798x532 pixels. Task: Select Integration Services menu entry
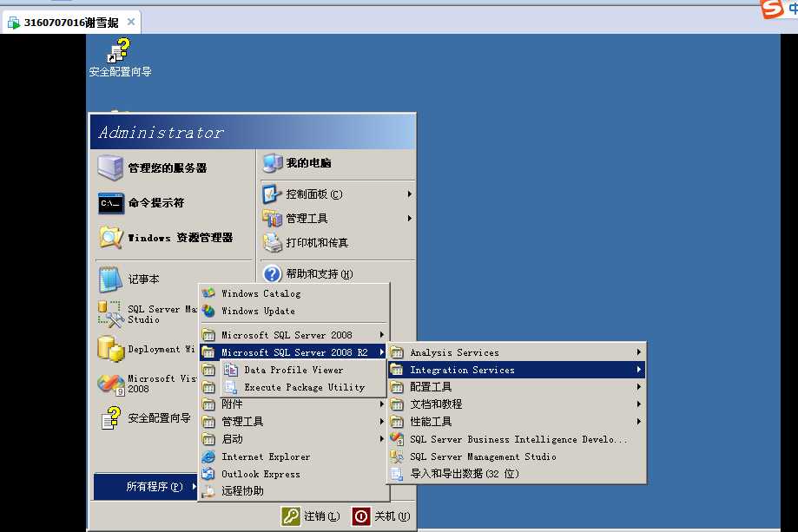(517, 370)
